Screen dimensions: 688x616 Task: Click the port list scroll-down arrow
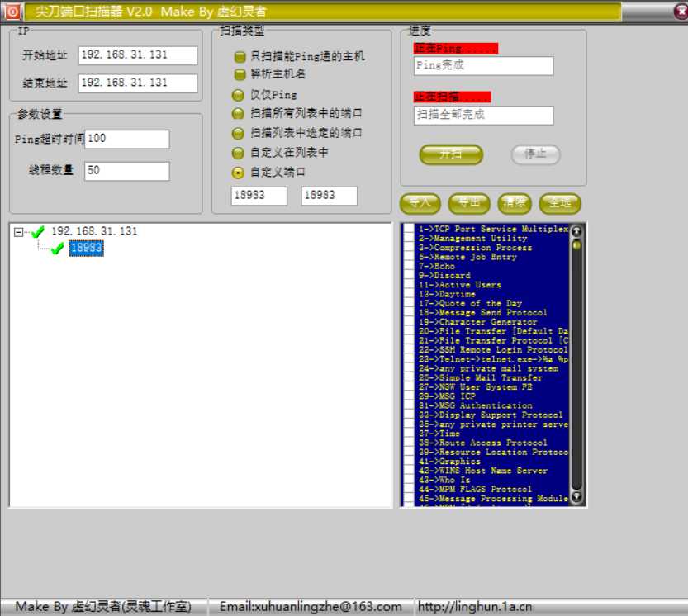[x=576, y=496]
